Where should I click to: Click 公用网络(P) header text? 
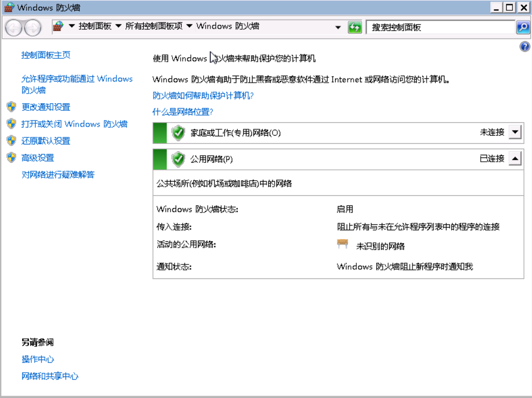[x=211, y=159]
